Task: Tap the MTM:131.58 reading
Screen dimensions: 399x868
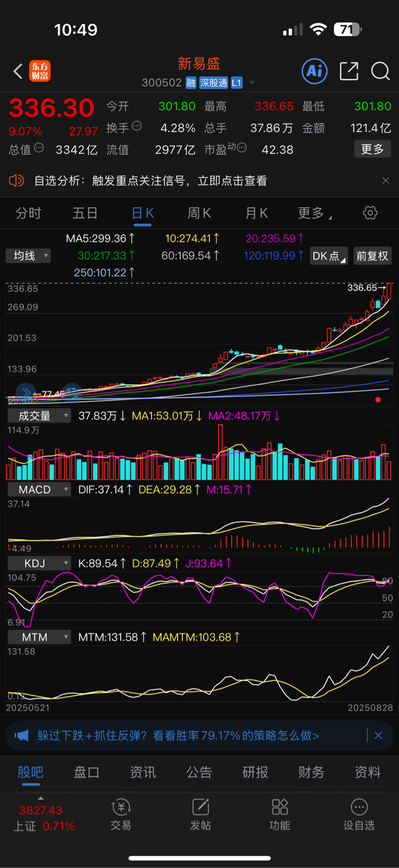Action: click(x=112, y=637)
